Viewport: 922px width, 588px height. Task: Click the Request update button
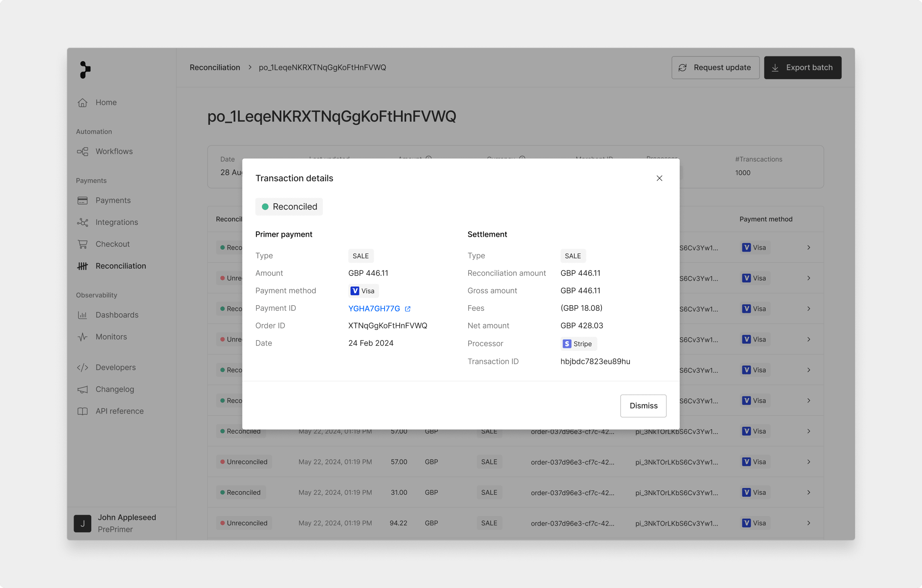(716, 68)
